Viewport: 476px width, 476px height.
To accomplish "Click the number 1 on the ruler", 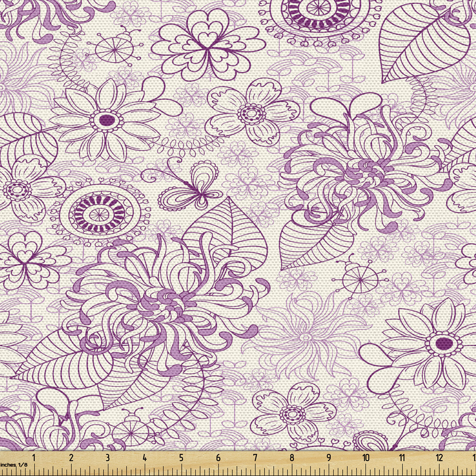I will click(34, 458).
